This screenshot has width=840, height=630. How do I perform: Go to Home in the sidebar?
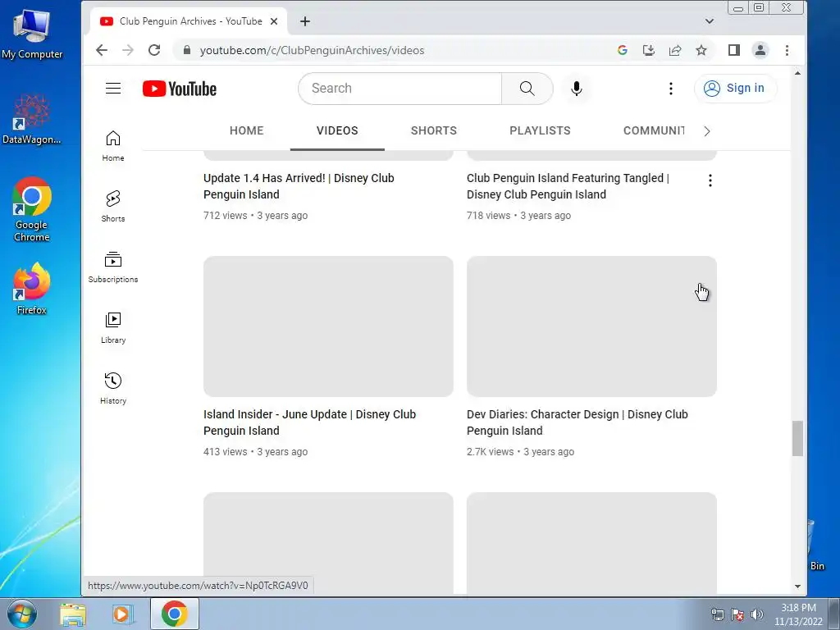point(113,146)
